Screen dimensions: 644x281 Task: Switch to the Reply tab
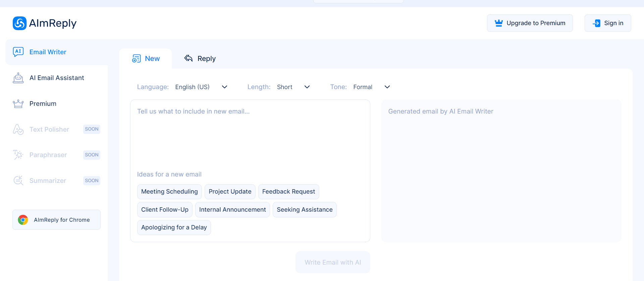(200, 59)
